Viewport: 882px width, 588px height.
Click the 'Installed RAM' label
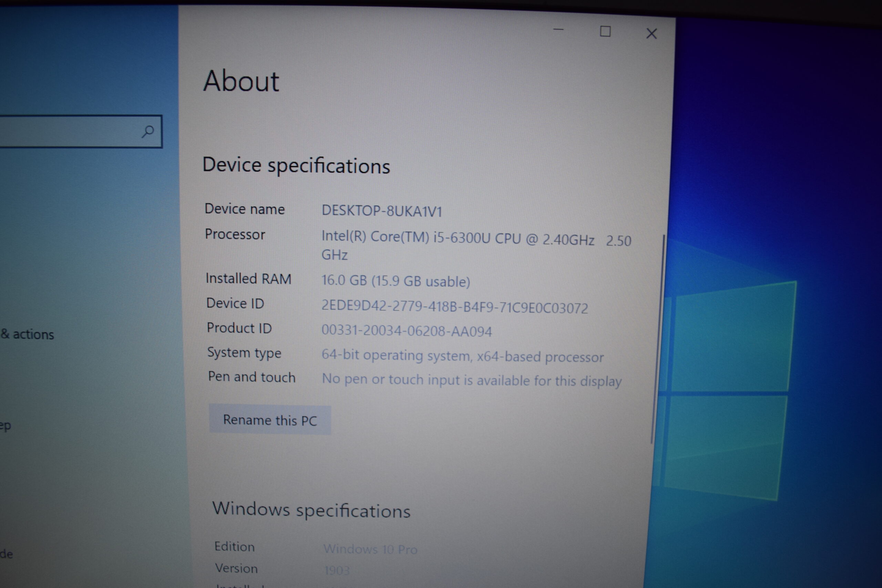tap(248, 279)
